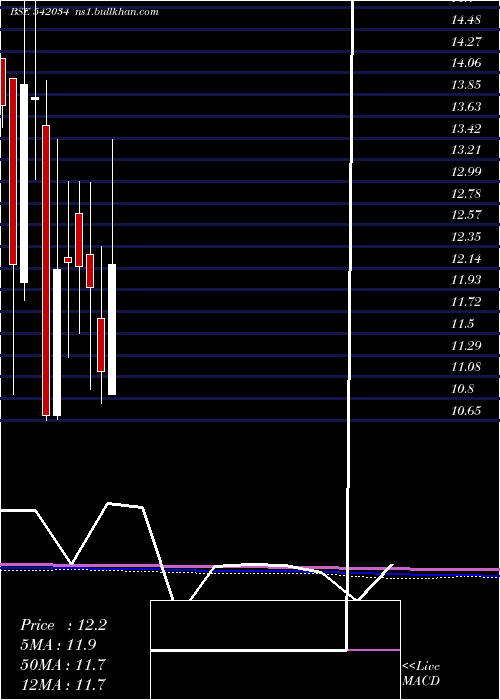500x700 pixels.
Task: Select the 10.65 price axis label
Action: click(466, 411)
